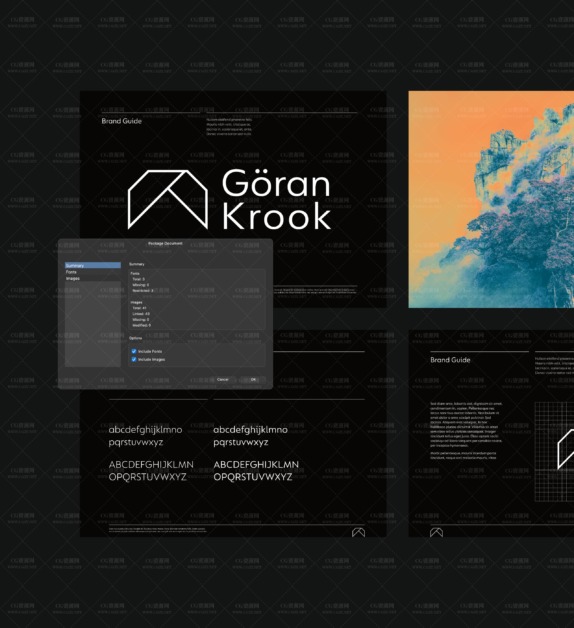The height and width of the screenshot is (628, 574).
Task: Click the body text paragraph on right page
Action: [x=466, y=431]
